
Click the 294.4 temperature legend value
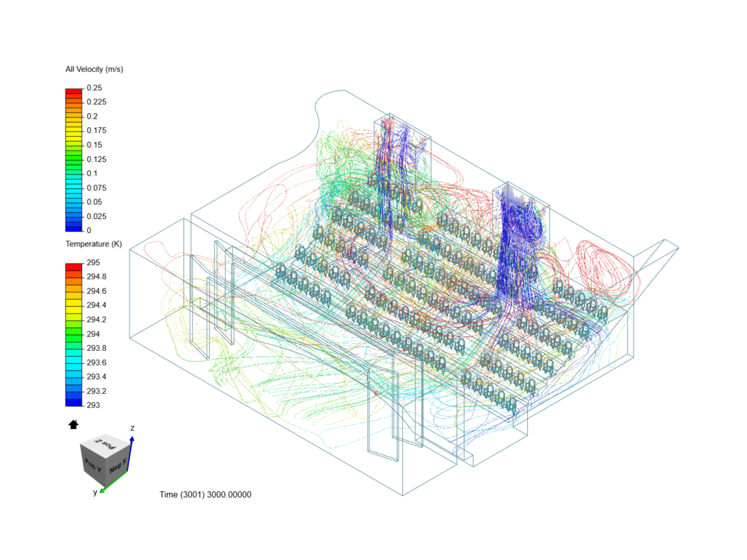coord(96,305)
